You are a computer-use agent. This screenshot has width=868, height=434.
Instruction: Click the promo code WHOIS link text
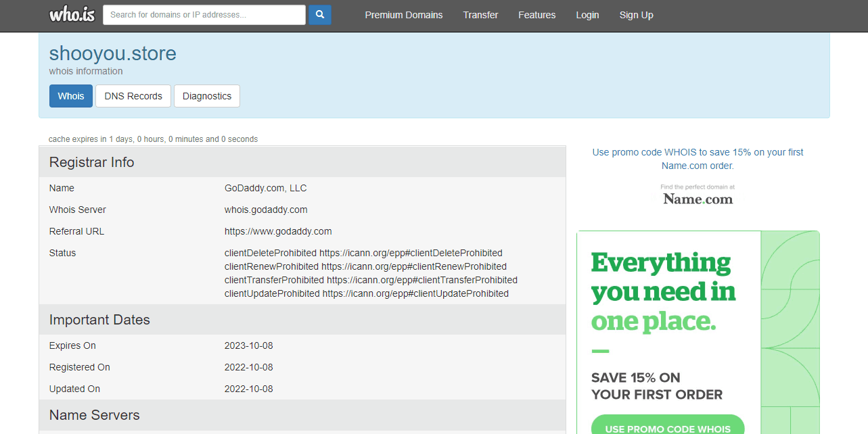tap(698, 159)
